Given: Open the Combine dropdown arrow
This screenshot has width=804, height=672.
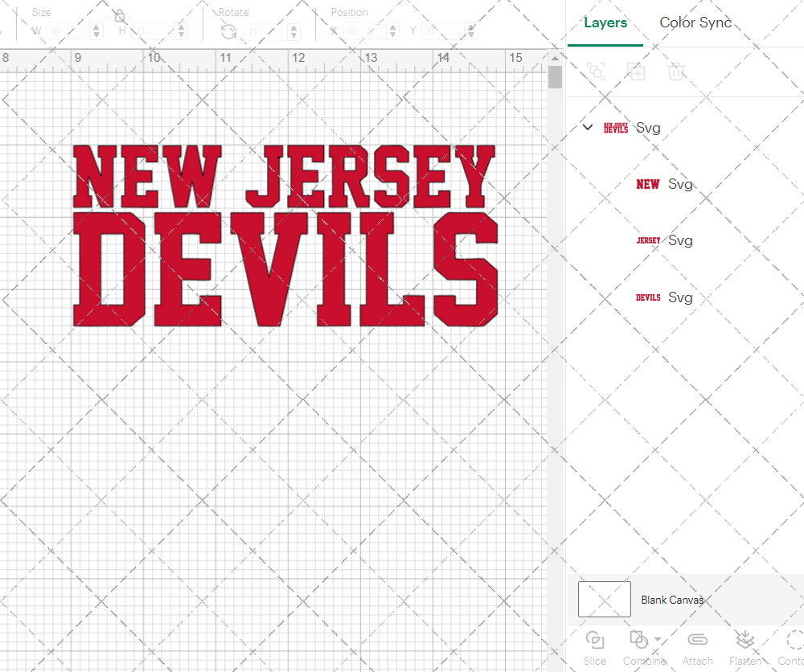Looking at the screenshot, I should (658, 640).
